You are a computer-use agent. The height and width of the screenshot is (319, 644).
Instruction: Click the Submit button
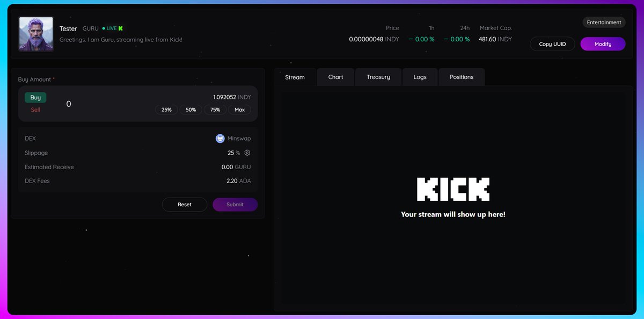click(x=235, y=205)
